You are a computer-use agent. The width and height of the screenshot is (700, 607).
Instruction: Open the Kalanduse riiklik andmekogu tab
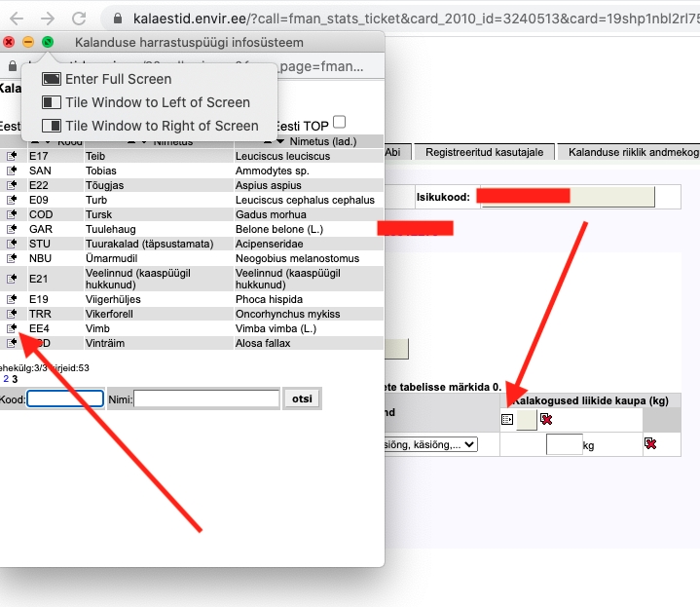pos(629,152)
